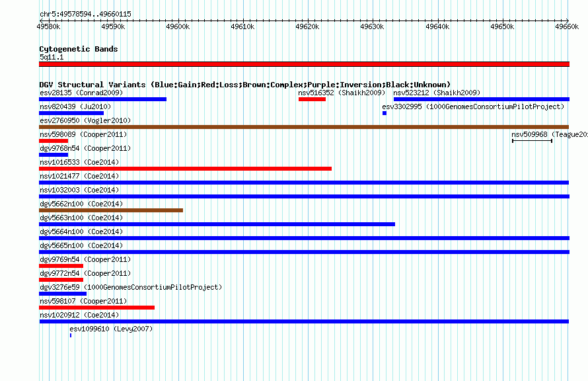Select the blue gain bar under esv28135
Screen dimensions: 588x381
103,99
